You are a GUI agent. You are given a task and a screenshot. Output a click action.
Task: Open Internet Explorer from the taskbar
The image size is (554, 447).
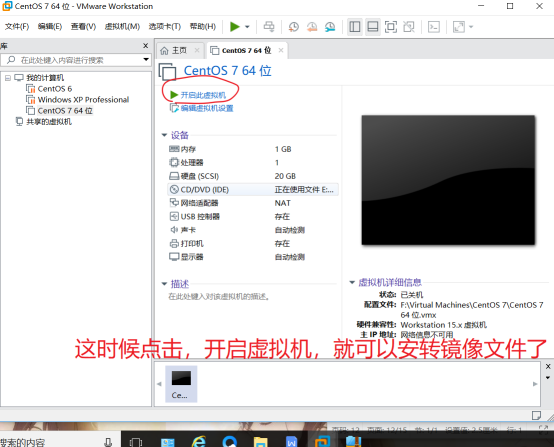click(x=199, y=442)
